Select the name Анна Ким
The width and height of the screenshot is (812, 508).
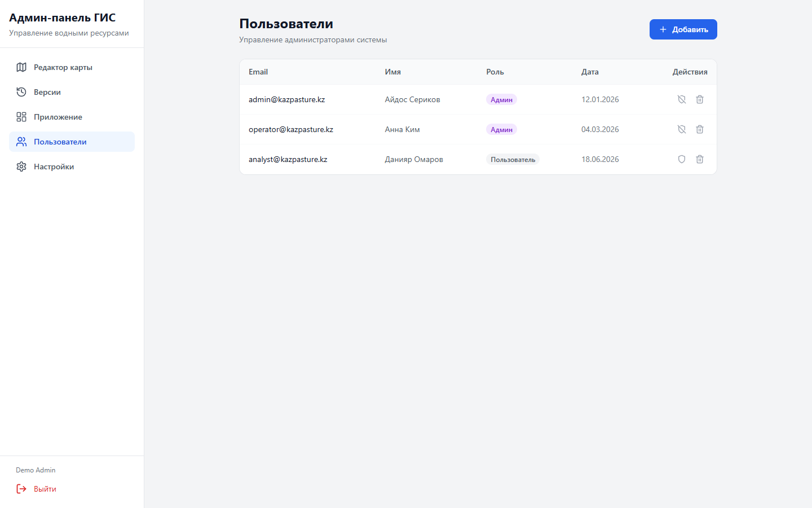[403, 129]
